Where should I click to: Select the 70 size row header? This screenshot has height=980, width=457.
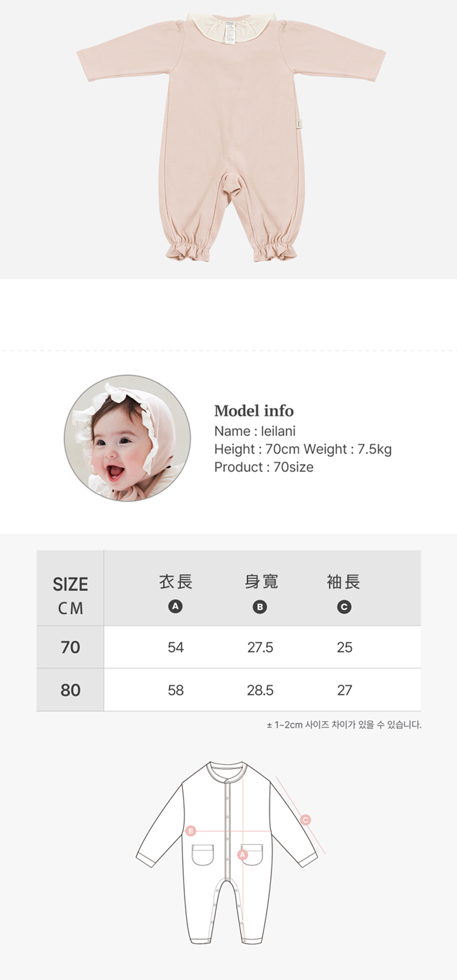pyautogui.click(x=70, y=647)
